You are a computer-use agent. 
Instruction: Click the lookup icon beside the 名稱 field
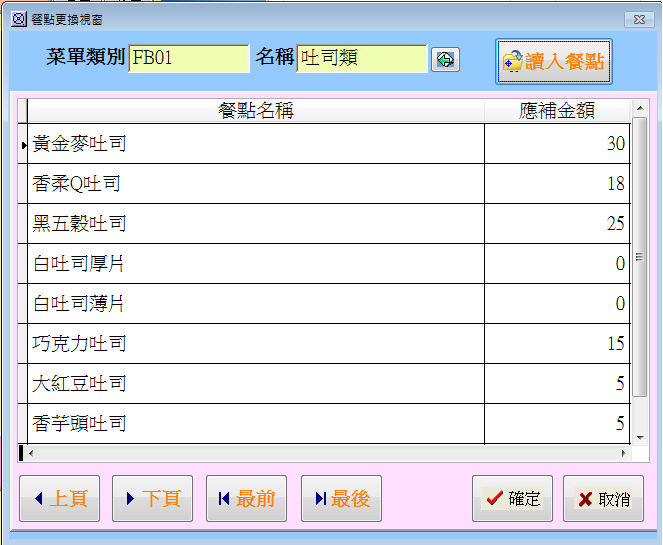(445, 60)
